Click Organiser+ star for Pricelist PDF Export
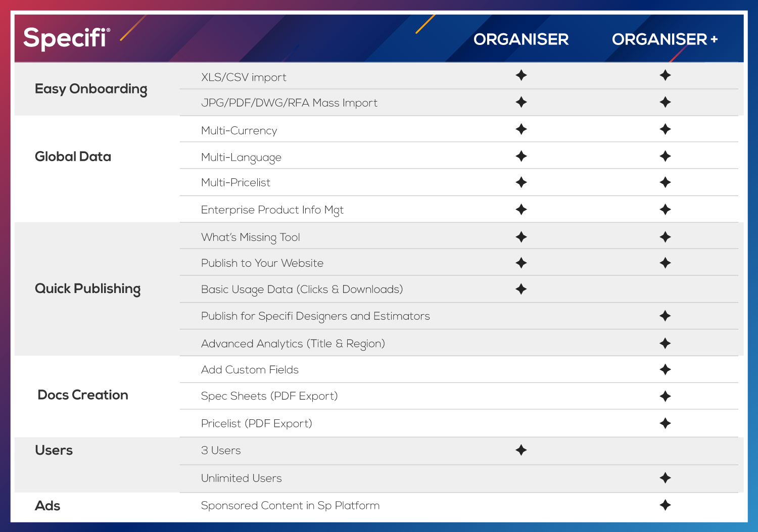 point(665,423)
